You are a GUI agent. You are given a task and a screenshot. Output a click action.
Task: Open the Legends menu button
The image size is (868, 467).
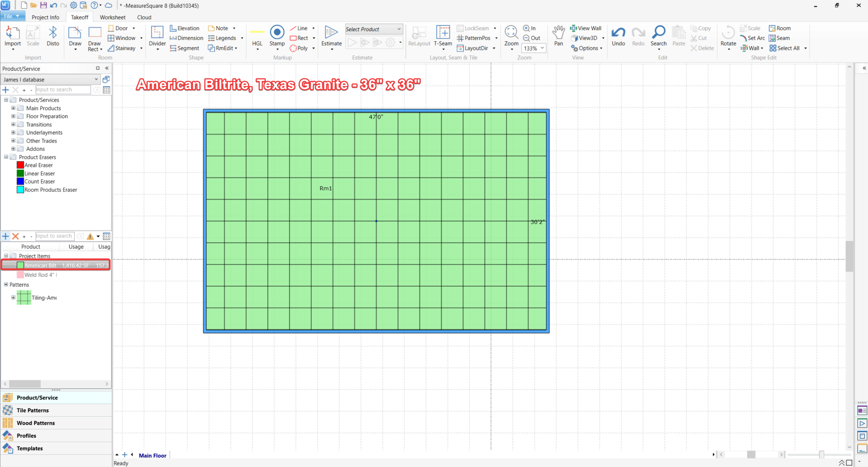click(222, 38)
